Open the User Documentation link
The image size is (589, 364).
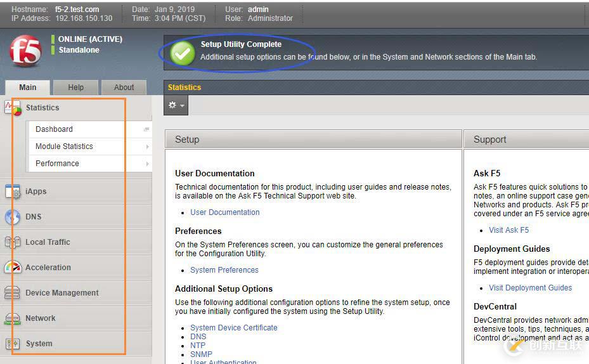pos(224,212)
